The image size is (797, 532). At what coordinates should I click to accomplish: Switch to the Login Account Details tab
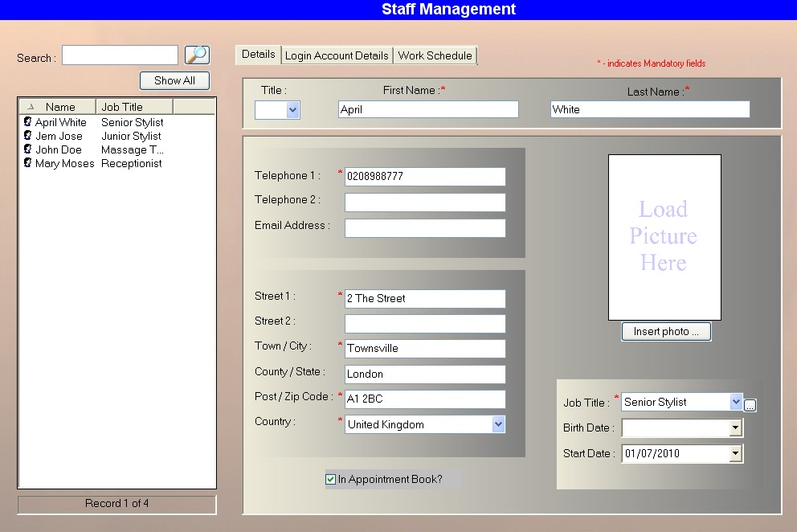click(337, 55)
